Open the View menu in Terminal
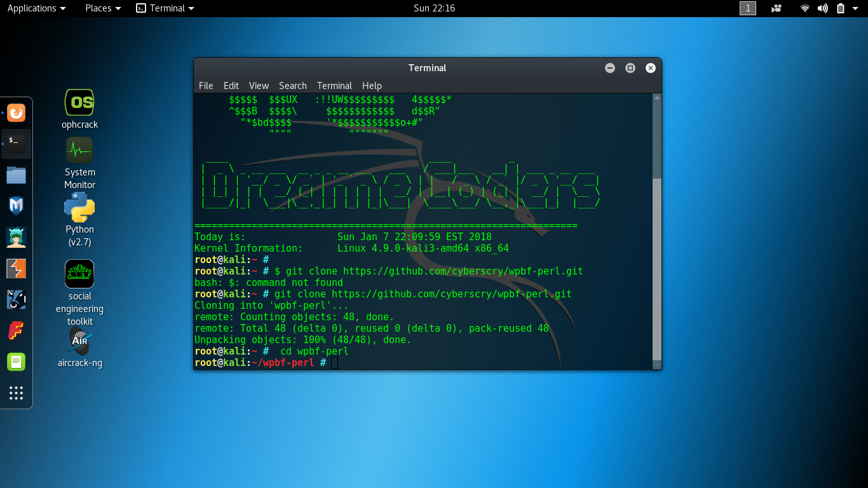The image size is (868, 488). [259, 86]
